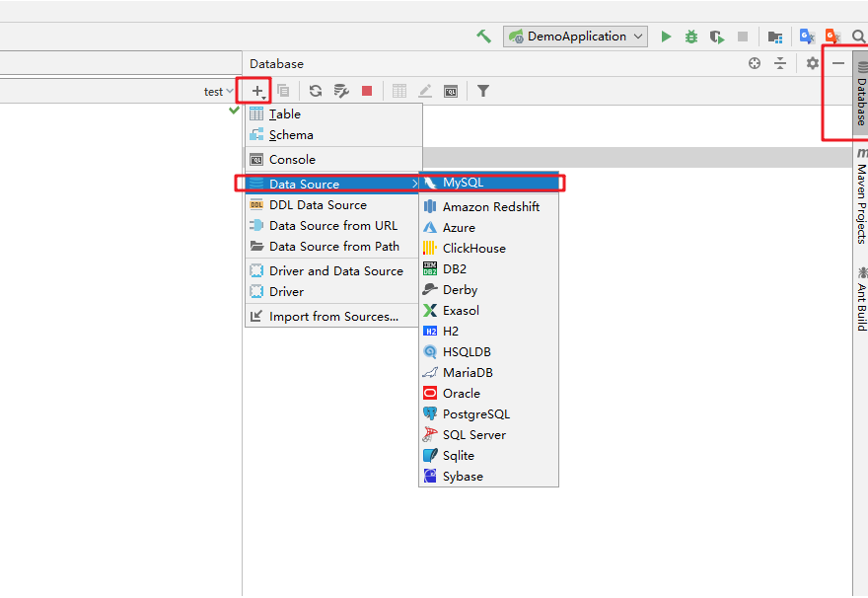Screen dimensions: 868x598
Task: Choose Sqlite data source
Action: (489, 456)
